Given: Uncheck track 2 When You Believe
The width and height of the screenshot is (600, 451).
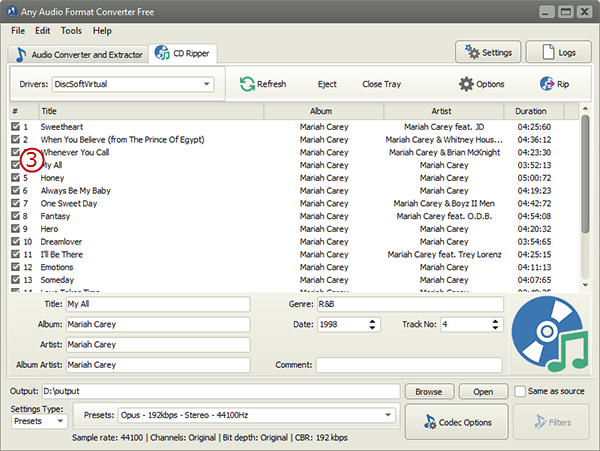Looking at the screenshot, I should (15, 139).
